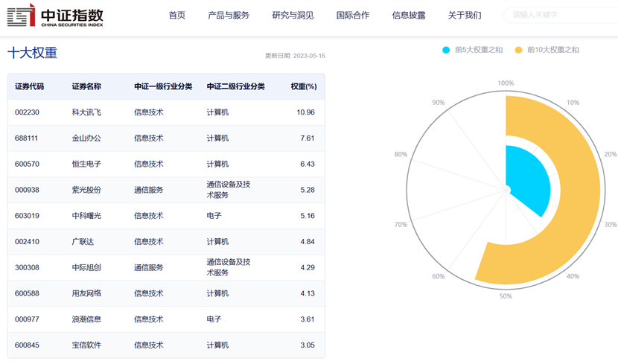Click the 证券名称 column header
Screen dimensions: 618x364
tap(86, 86)
